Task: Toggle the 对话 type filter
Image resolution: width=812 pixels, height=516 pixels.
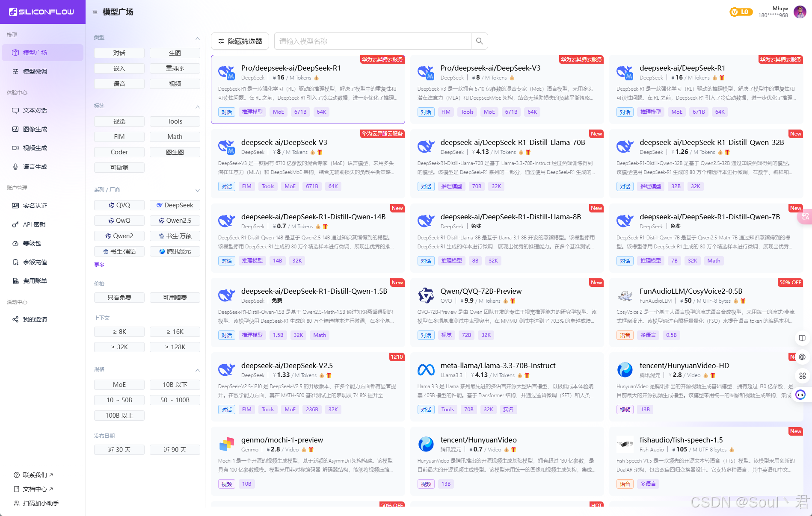Action: tap(119, 53)
